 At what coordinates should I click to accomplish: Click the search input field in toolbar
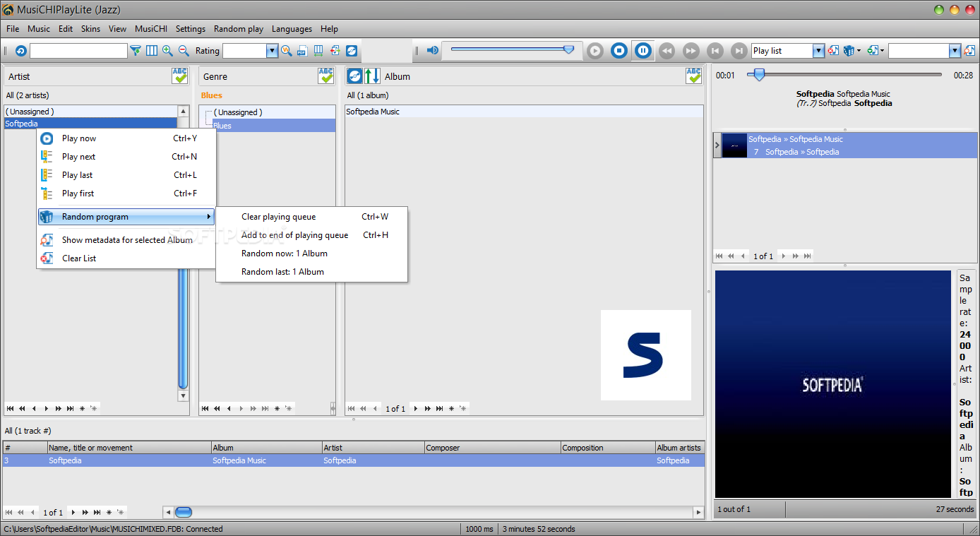78,51
